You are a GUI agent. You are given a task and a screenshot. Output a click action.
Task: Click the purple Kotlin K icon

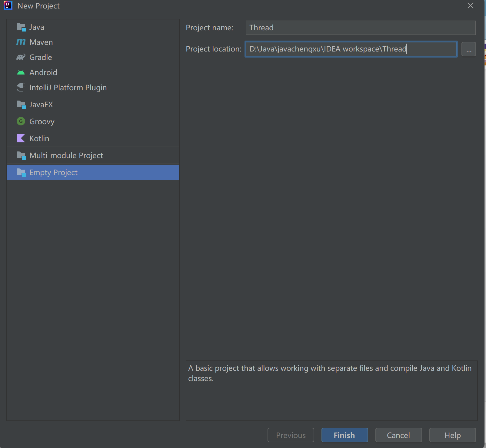click(x=21, y=138)
